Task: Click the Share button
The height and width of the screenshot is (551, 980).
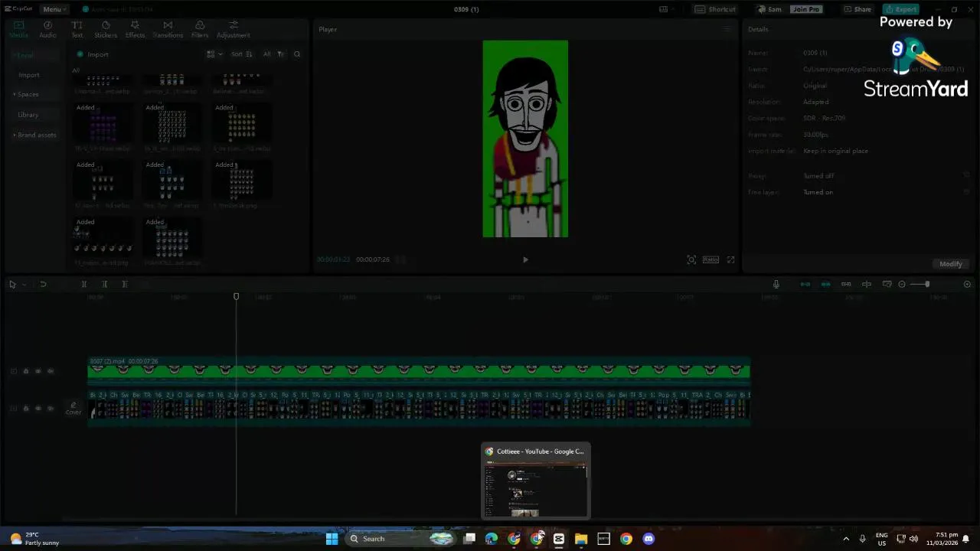Action: pos(857,9)
